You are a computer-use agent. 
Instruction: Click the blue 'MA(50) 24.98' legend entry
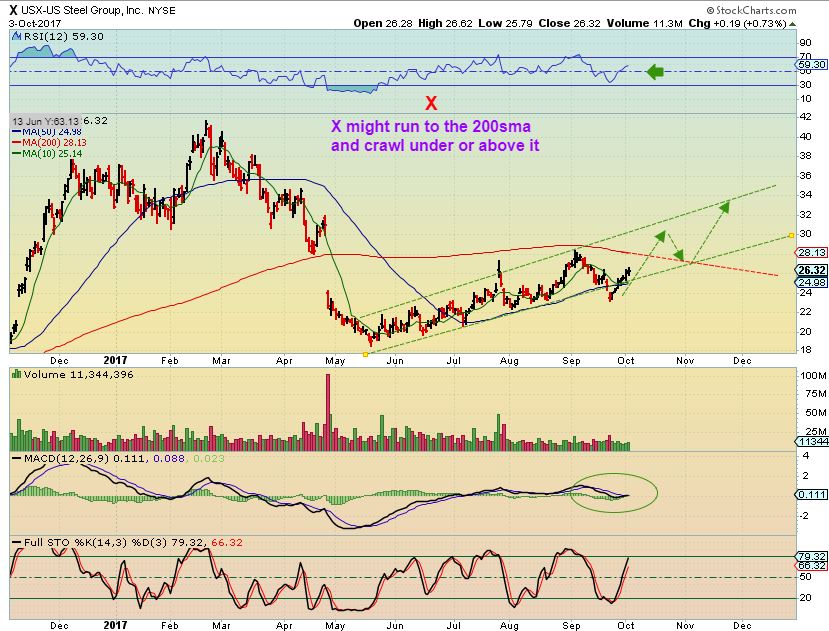[x=47, y=132]
